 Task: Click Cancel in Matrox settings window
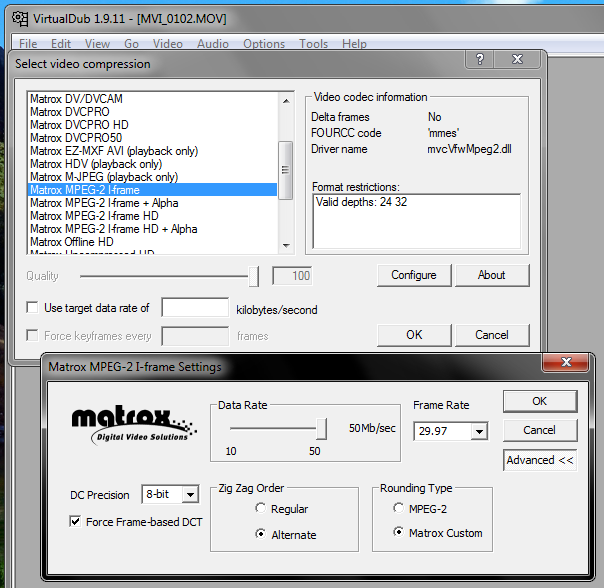tap(540, 430)
